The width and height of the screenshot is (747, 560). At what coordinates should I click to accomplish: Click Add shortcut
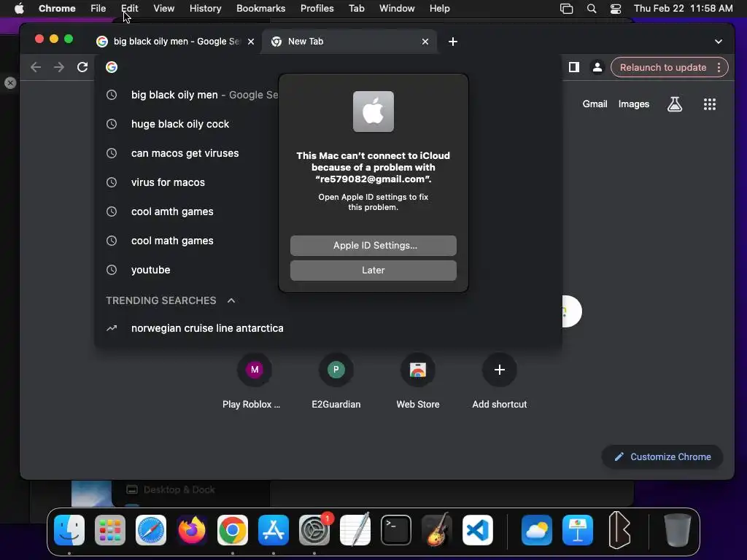[499, 381]
